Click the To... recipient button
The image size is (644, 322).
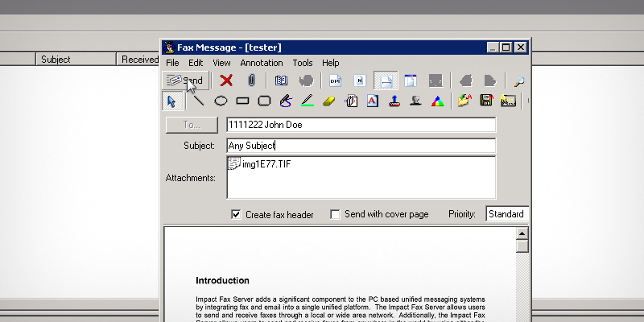point(191,125)
